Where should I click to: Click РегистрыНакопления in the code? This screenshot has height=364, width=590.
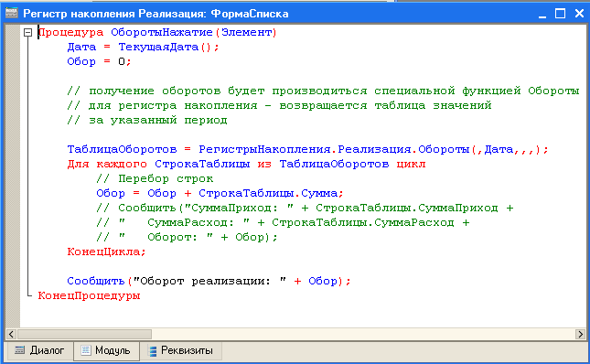pyautogui.click(x=264, y=150)
